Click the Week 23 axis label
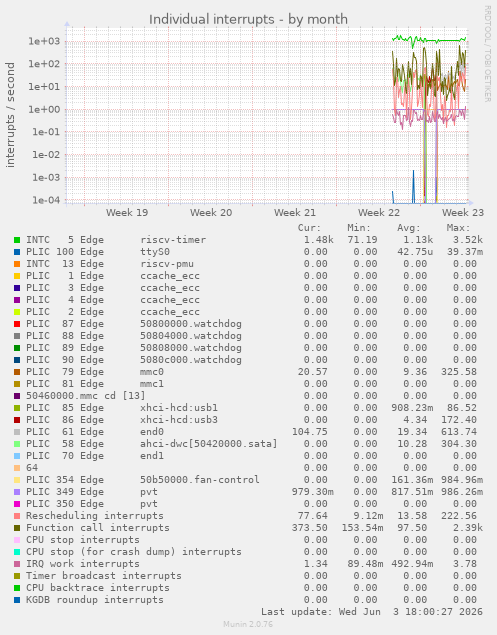This screenshot has height=635, width=497. [x=463, y=213]
